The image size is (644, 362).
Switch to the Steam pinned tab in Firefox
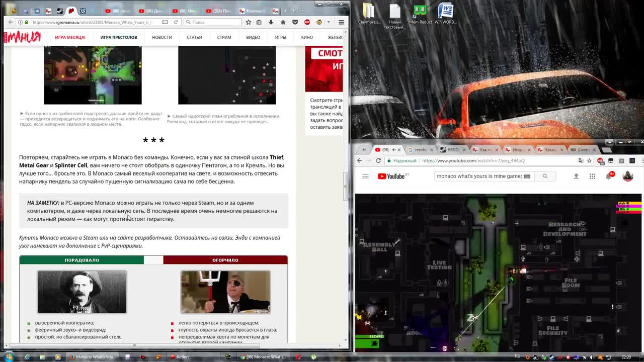[x=60, y=11]
